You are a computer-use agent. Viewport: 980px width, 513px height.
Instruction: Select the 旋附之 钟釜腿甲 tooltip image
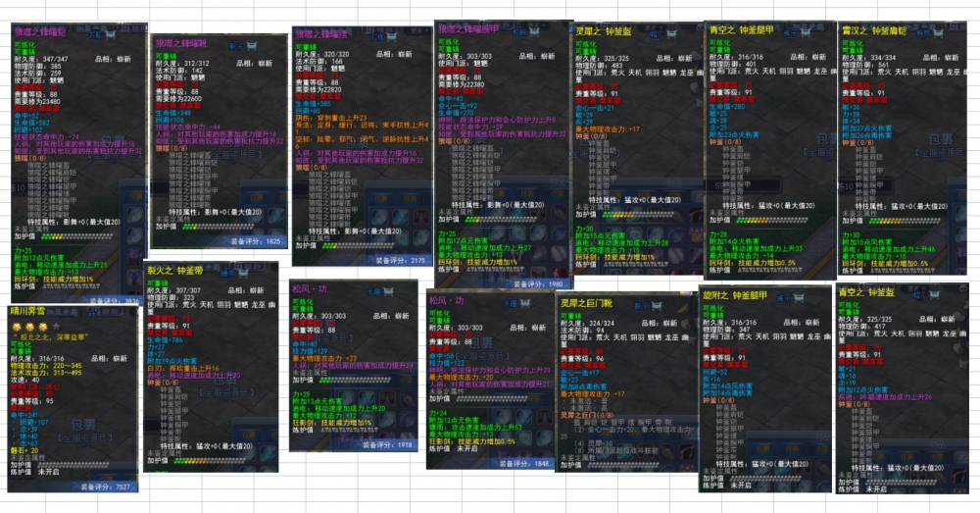coord(765,387)
